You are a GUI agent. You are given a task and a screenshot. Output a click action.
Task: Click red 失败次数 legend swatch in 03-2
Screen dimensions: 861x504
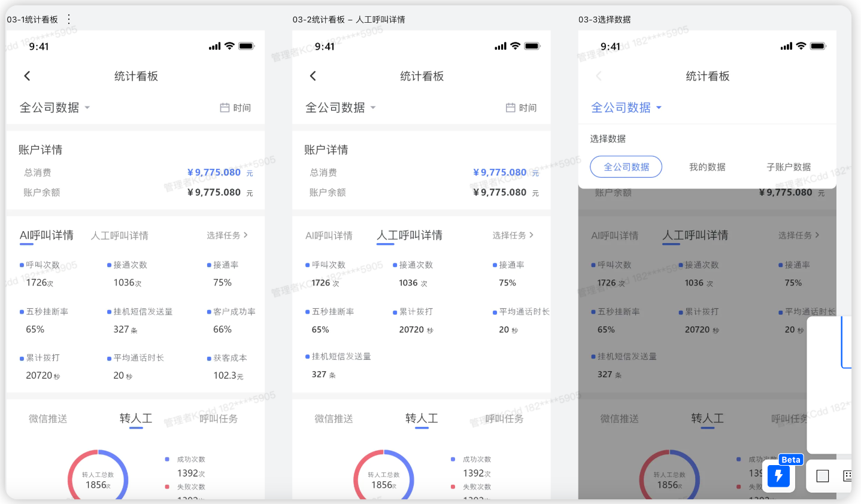(x=453, y=487)
